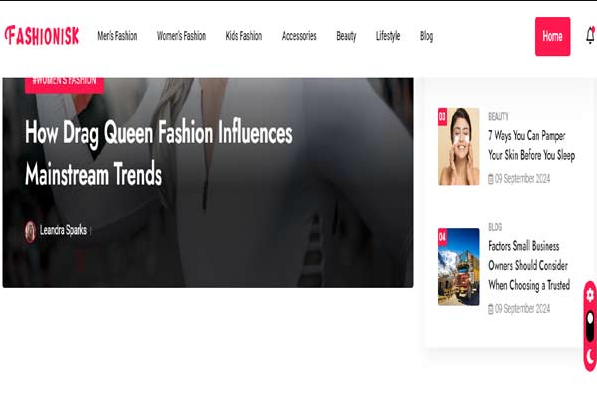Go to the Kids Fashion menu

point(244,36)
